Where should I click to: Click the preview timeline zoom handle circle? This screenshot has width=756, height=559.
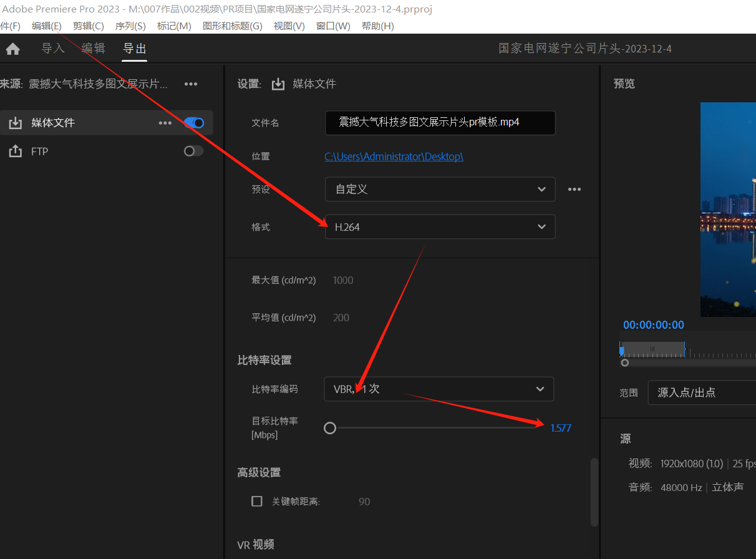click(x=625, y=362)
